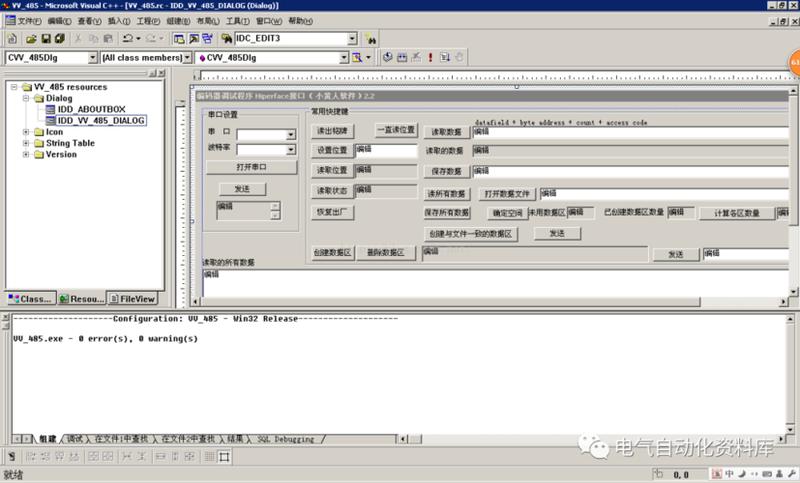800x483 pixels.
Task: Click the 保存数据 edit field
Action: 631,171
